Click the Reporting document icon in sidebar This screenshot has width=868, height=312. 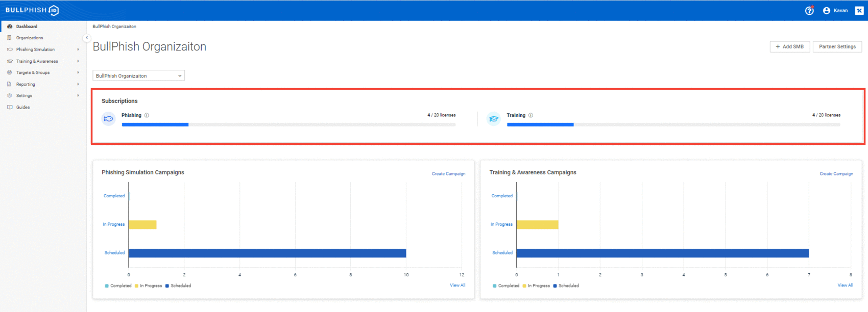pyautogui.click(x=10, y=84)
